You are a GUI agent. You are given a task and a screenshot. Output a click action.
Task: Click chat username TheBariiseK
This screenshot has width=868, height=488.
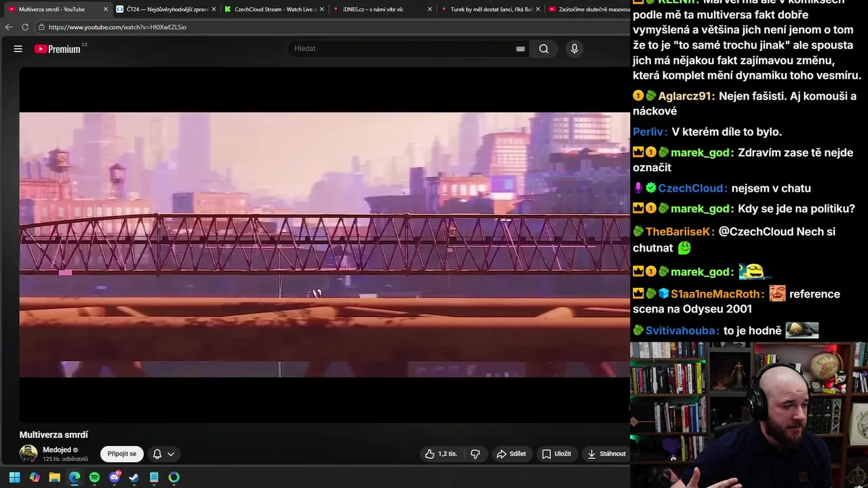click(x=678, y=232)
